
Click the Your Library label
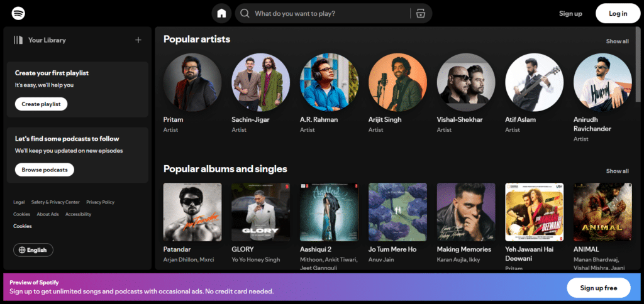(x=47, y=40)
